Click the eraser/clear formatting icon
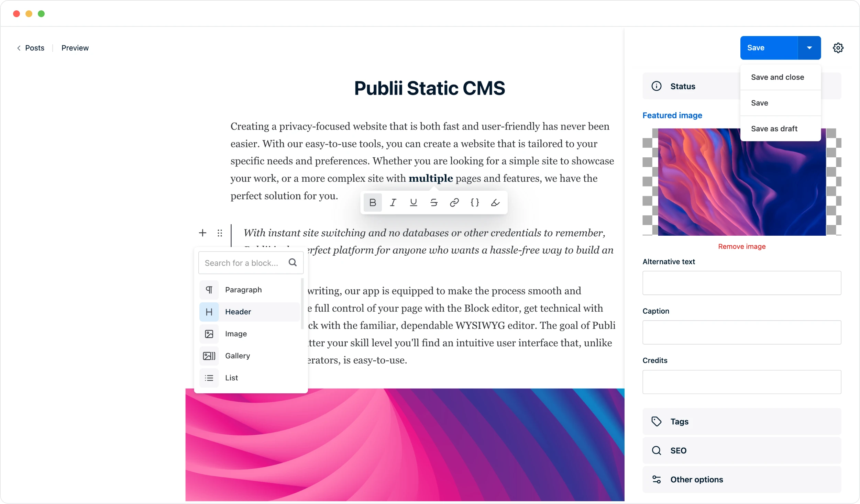 (496, 202)
